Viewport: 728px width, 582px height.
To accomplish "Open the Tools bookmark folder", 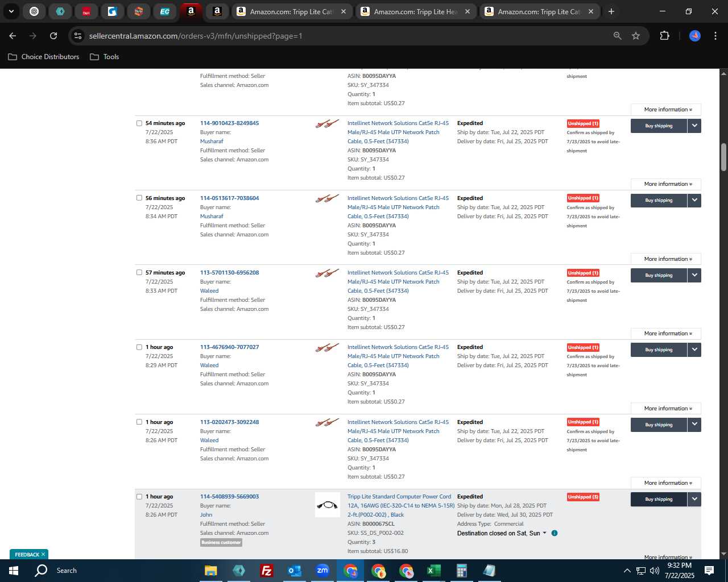I will 105,57.
